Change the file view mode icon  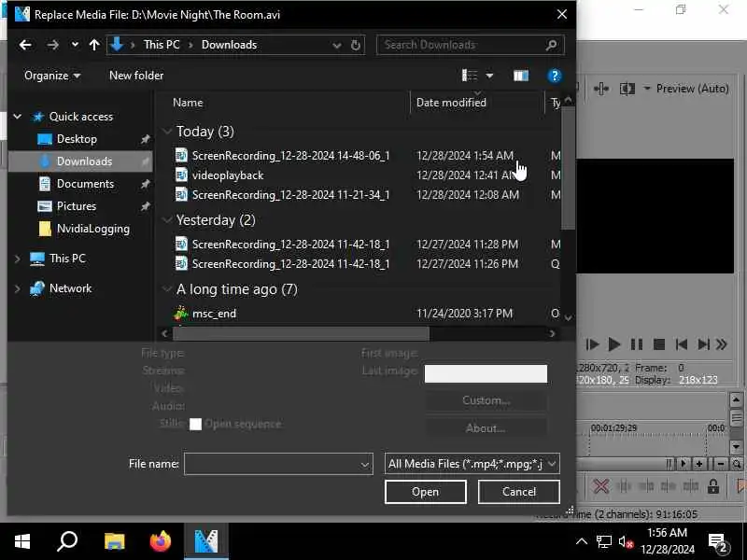(470, 76)
